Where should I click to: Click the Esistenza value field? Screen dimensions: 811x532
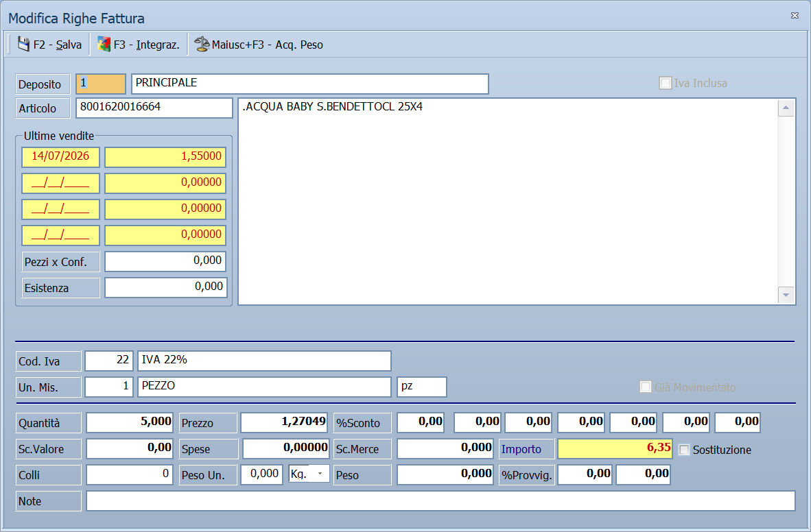(x=165, y=287)
